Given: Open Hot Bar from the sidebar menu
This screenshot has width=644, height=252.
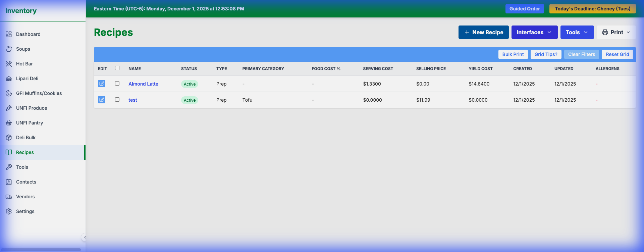Looking at the screenshot, I should [43, 64].
